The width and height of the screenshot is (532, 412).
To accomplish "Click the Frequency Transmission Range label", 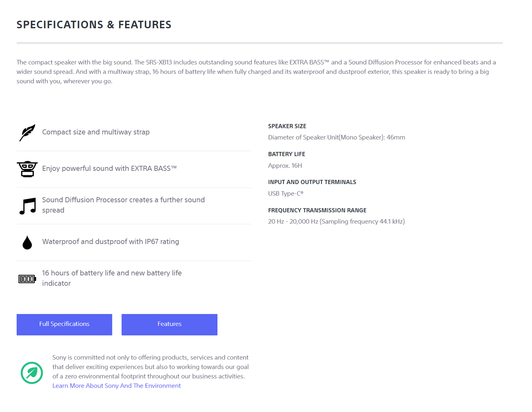I will tap(317, 210).
